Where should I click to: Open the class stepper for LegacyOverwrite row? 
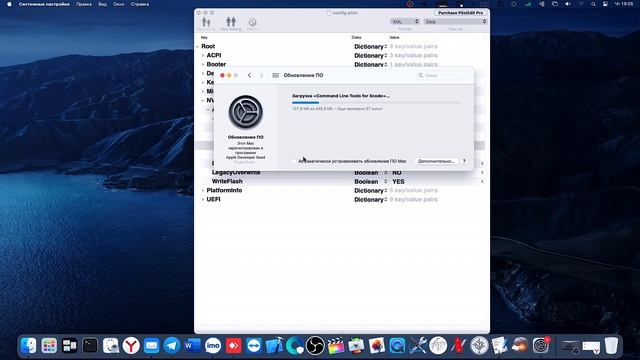[386, 173]
